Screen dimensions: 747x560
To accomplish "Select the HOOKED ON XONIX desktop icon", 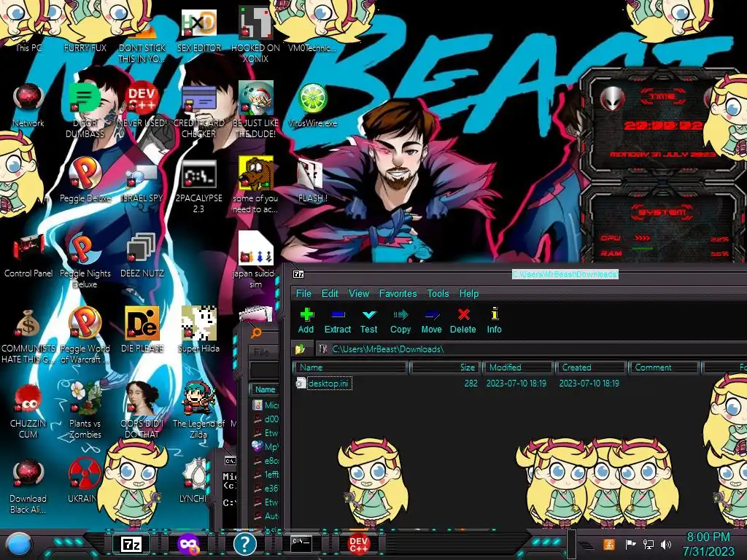I will pyautogui.click(x=255, y=34).
